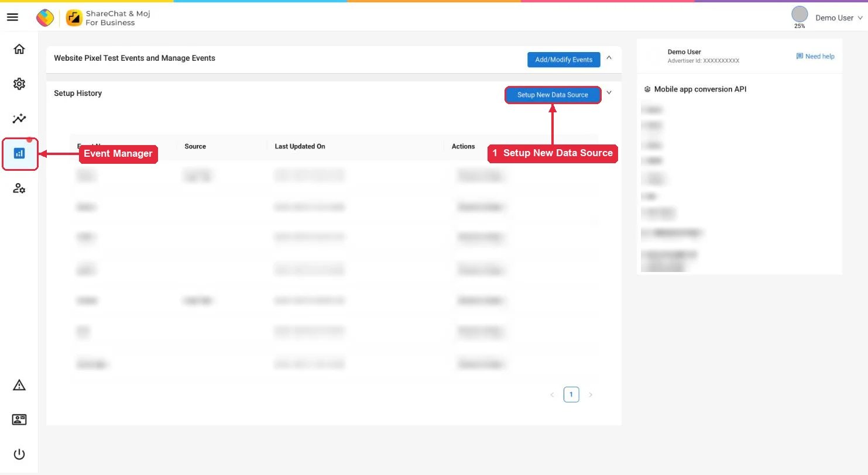The width and height of the screenshot is (868, 475).
Task: Open the insights trend-line icon in sidebar
Action: [x=19, y=119]
